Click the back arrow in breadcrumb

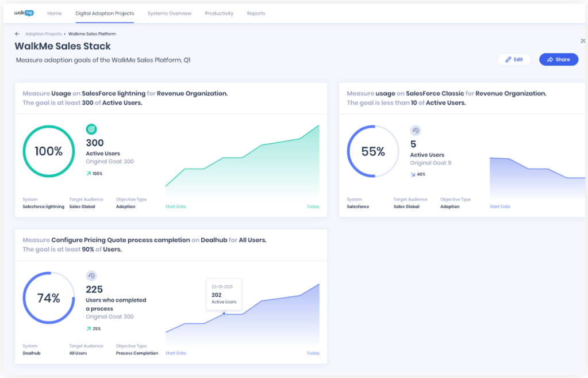17,34
